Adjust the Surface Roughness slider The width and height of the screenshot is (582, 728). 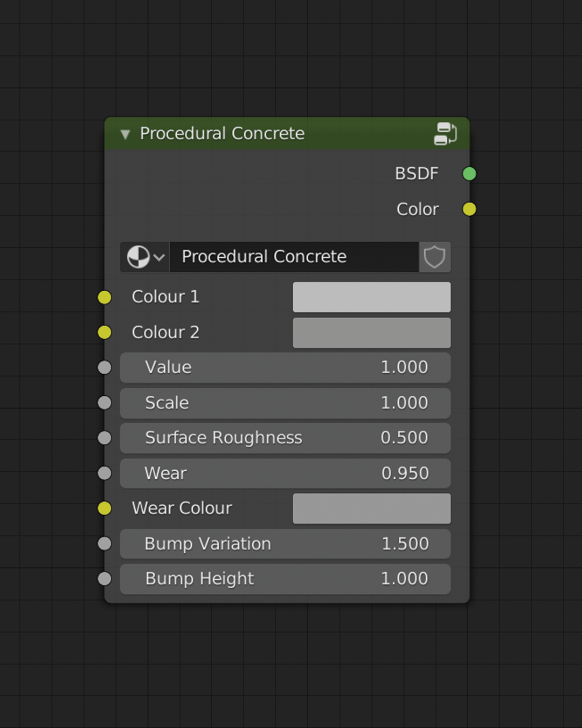[x=285, y=438]
